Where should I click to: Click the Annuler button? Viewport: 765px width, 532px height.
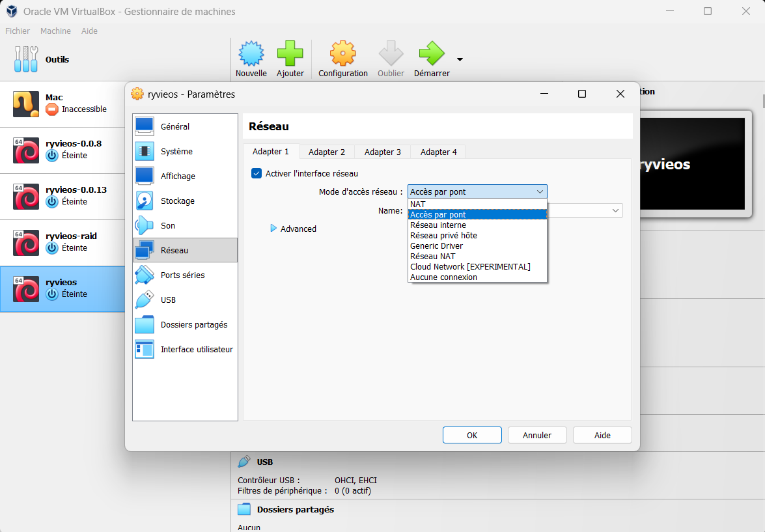click(537, 435)
